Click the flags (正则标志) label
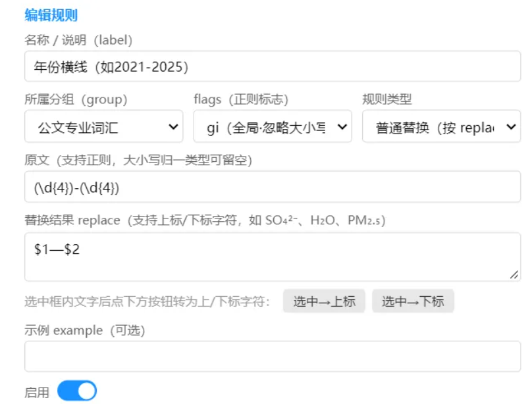The width and height of the screenshot is (532, 404). [x=241, y=99]
